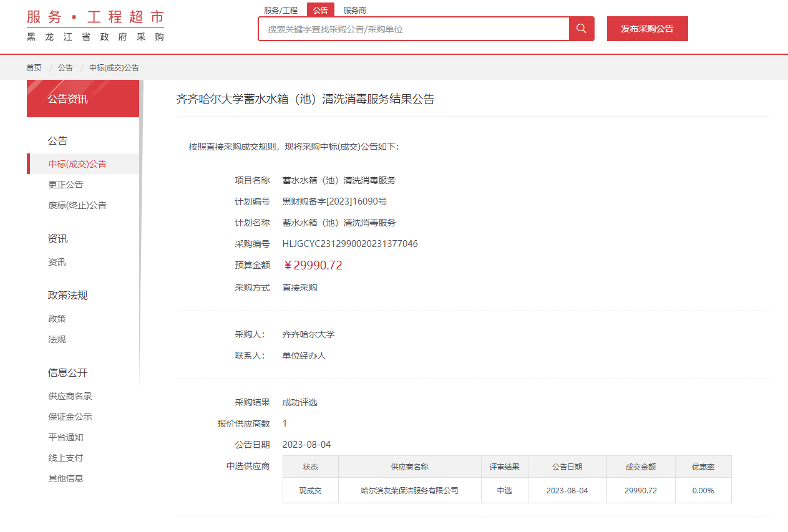This screenshot has width=788, height=532.
Task: Select 废标(终止)公告 sidebar item
Action: [x=77, y=205]
